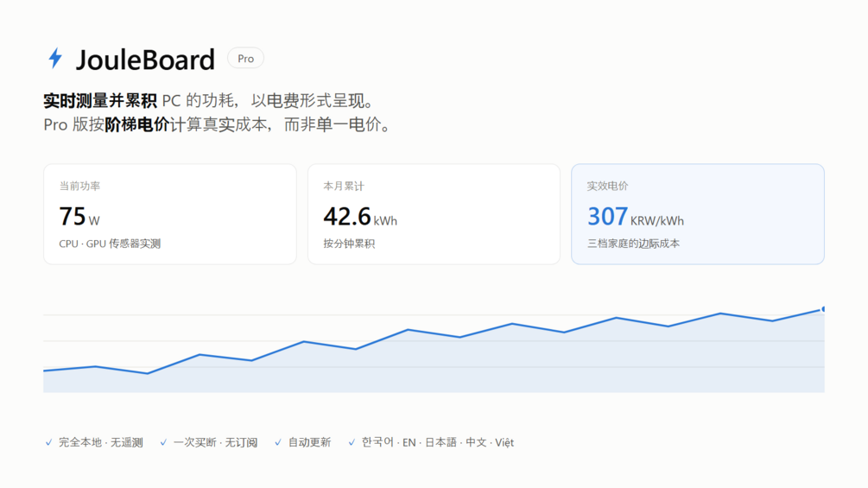Click the end-point dot on the chart line

point(823,308)
